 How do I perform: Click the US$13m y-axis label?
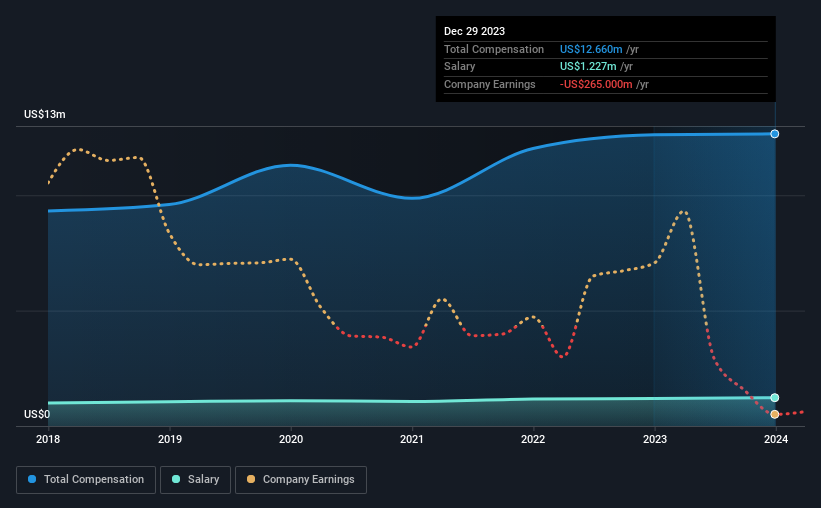pos(45,114)
